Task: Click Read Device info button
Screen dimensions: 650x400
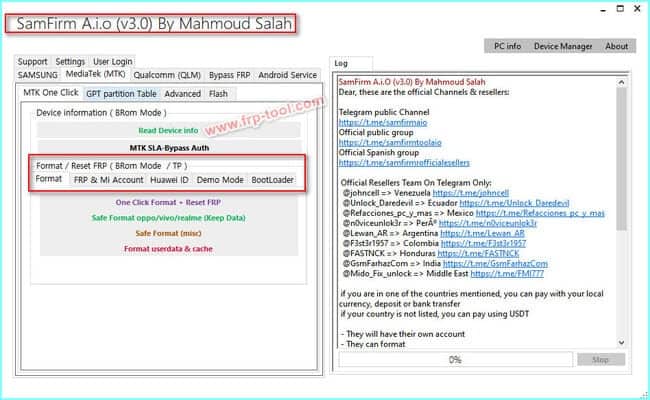Action: (x=168, y=131)
